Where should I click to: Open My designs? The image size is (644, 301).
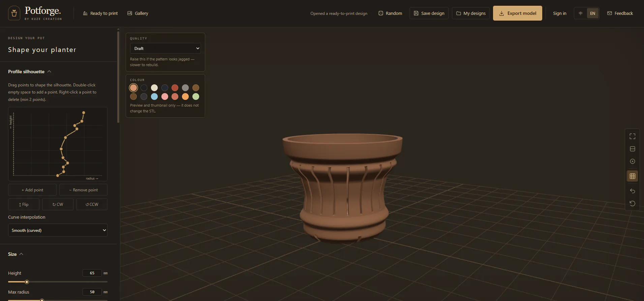(471, 13)
